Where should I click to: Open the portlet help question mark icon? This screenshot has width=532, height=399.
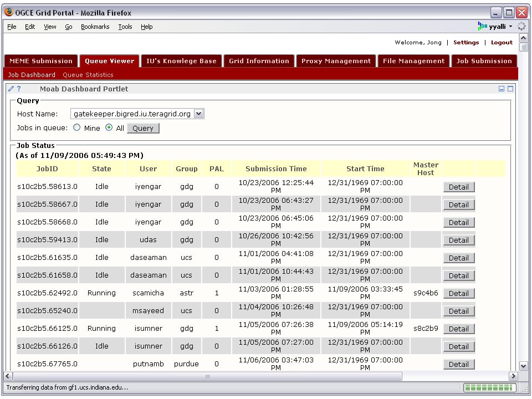19,89
